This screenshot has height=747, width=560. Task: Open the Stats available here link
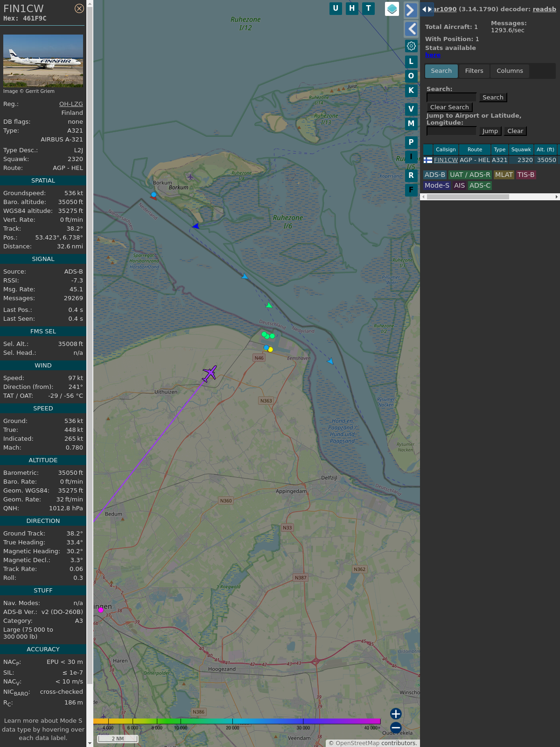tap(433, 55)
